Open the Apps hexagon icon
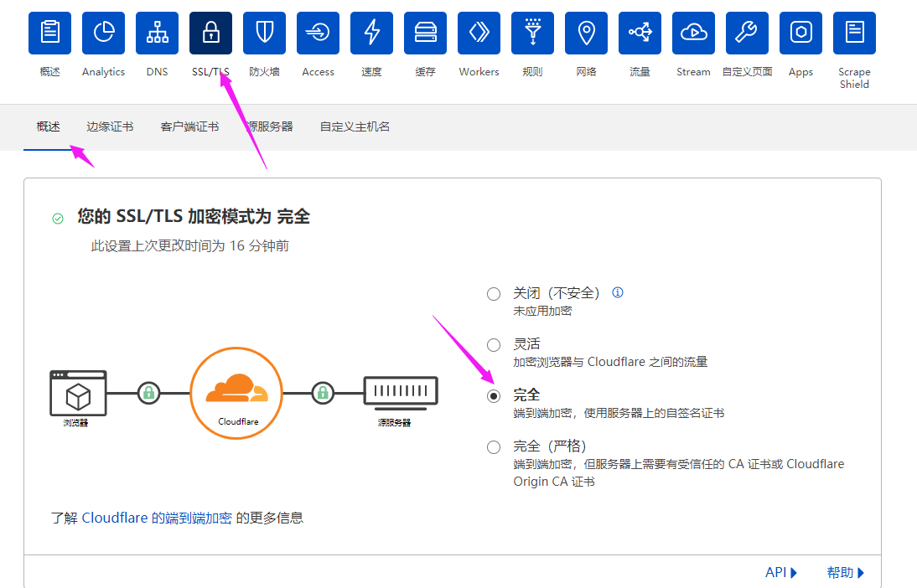The width and height of the screenshot is (917, 588). 800,33
